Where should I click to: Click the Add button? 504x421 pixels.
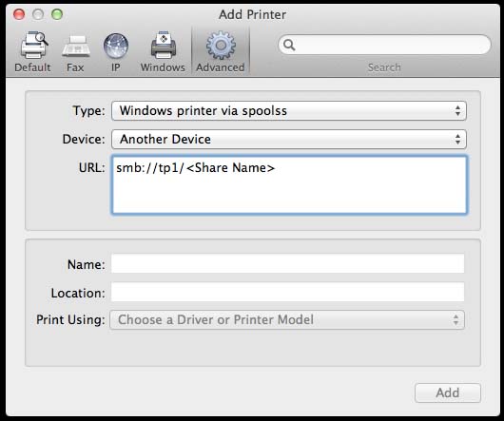(x=448, y=392)
